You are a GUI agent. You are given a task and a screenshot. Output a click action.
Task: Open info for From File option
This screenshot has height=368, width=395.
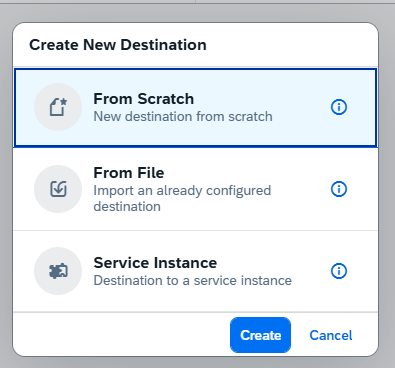pyautogui.click(x=339, y=189)
